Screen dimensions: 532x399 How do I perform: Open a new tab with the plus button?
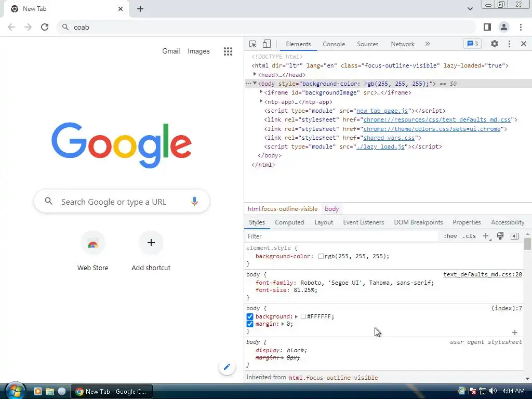pyautogui.click(x=140, y=9)
